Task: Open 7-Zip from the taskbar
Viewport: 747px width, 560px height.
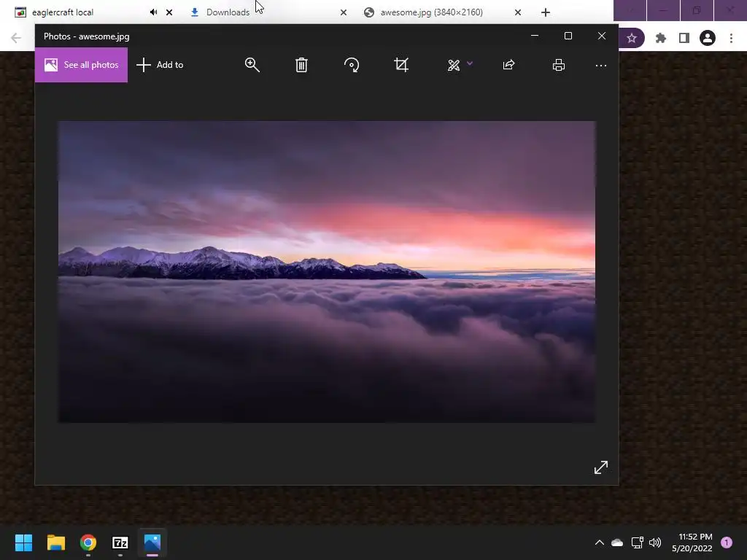Action: pyautogui.click(x=120, y=542)
